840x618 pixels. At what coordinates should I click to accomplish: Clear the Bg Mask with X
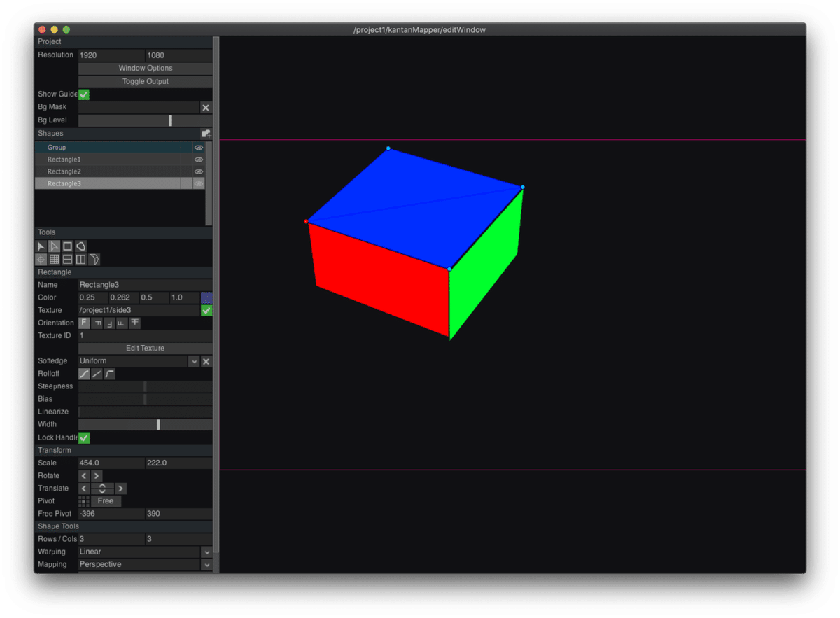tap(206, 108)
